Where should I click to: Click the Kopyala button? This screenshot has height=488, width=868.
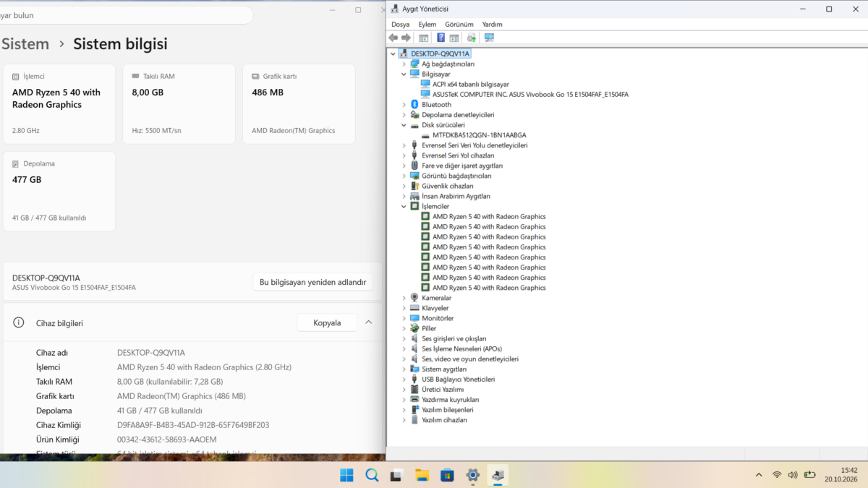(x=327, y=322)
